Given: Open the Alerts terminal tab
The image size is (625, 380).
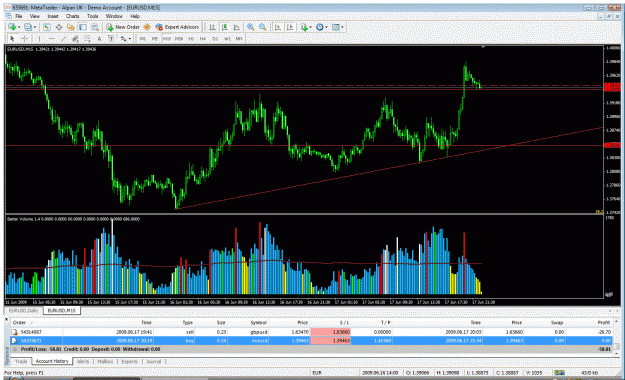Looking at the screenshot, I should pyautogui.click(x=83, y=361).
